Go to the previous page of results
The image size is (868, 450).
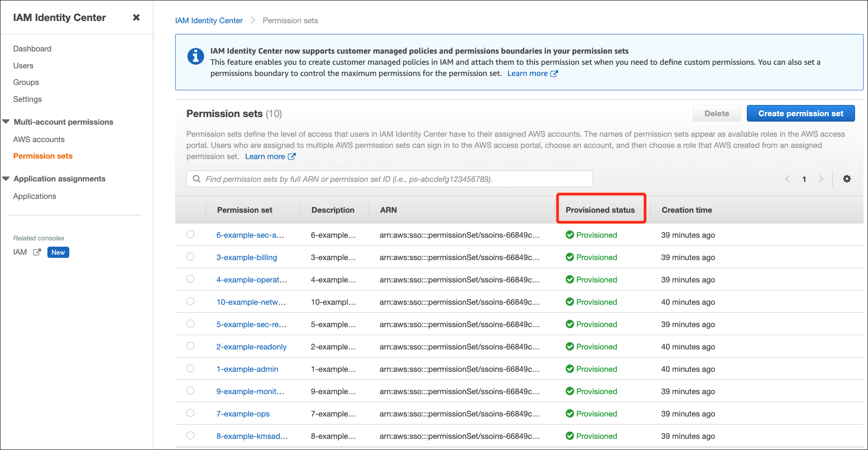click(x=788, y=179)
